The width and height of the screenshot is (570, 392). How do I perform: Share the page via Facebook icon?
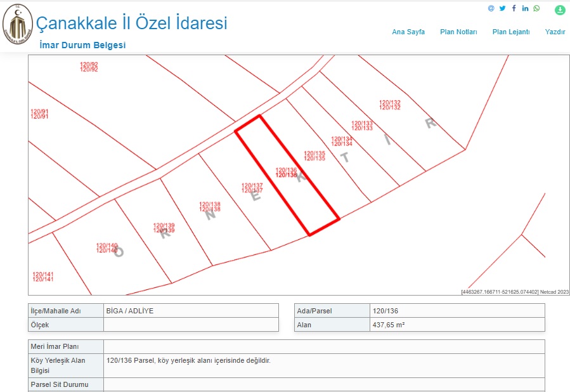(514, 8)
